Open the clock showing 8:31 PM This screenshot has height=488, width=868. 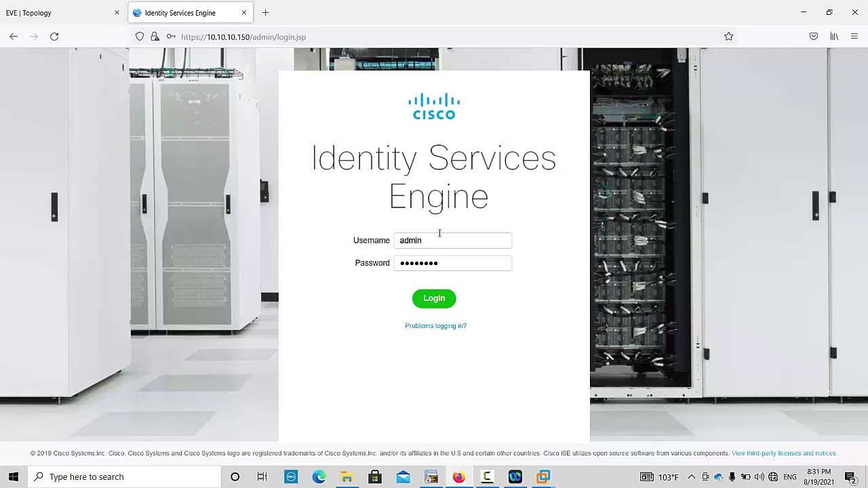[x=819, y=476]
